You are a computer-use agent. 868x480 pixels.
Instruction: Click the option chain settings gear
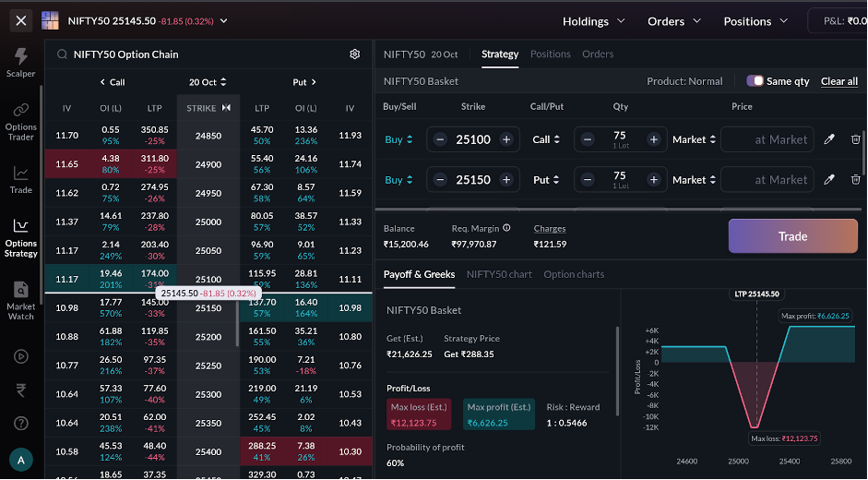click(x=354, y=54)
